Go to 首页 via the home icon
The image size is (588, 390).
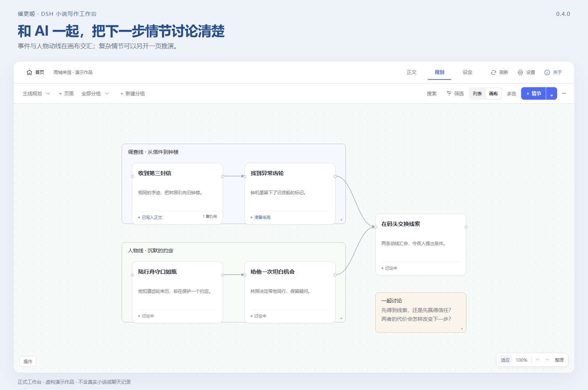[x=29, y=72]
